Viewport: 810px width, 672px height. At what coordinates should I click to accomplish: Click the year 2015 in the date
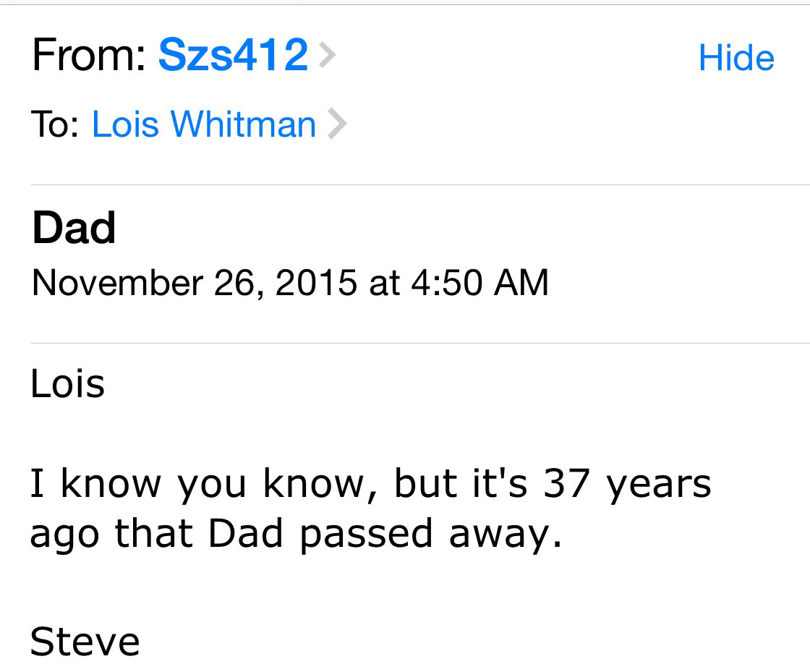pos(315,282)
